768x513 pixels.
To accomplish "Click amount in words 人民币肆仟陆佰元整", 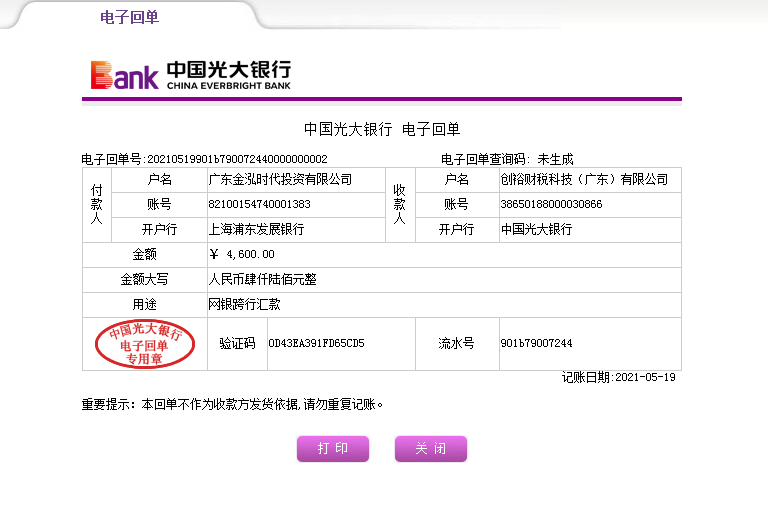I will (263, 279).
